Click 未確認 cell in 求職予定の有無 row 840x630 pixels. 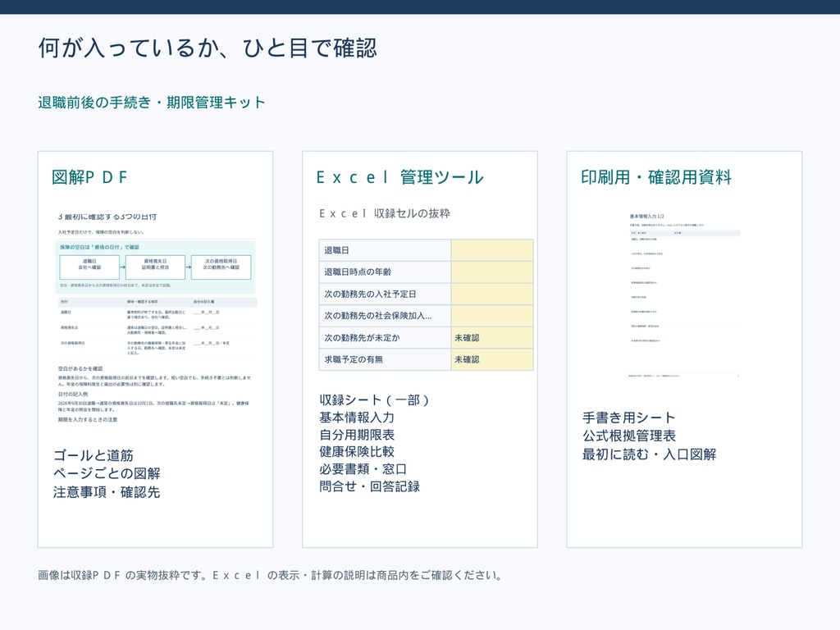tap(492, 359)
